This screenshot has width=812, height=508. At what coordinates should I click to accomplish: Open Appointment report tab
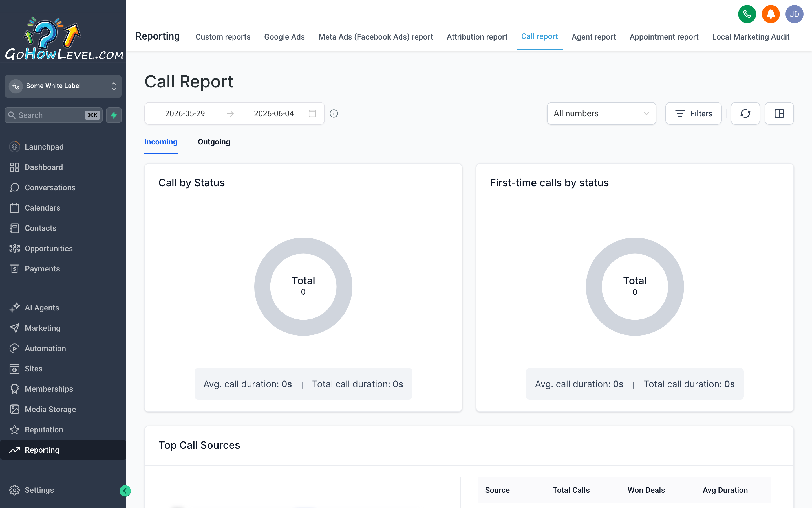point(664,37)
